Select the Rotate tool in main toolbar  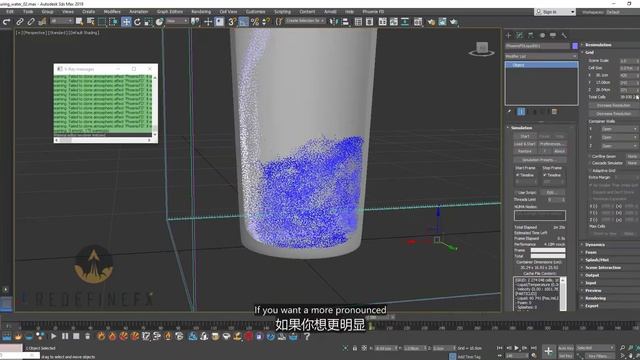click(137, 22)
